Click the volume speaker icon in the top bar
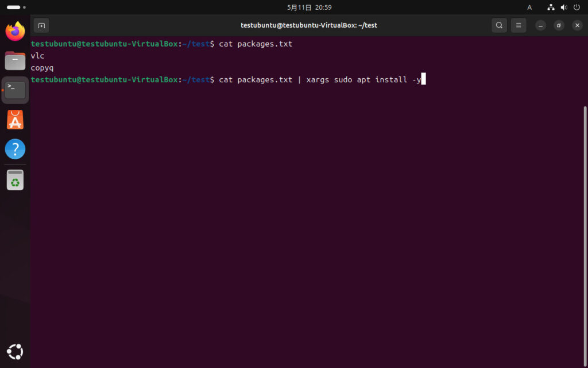The width and height of the screenshot is (588, 368). click(x=563, y=7)
